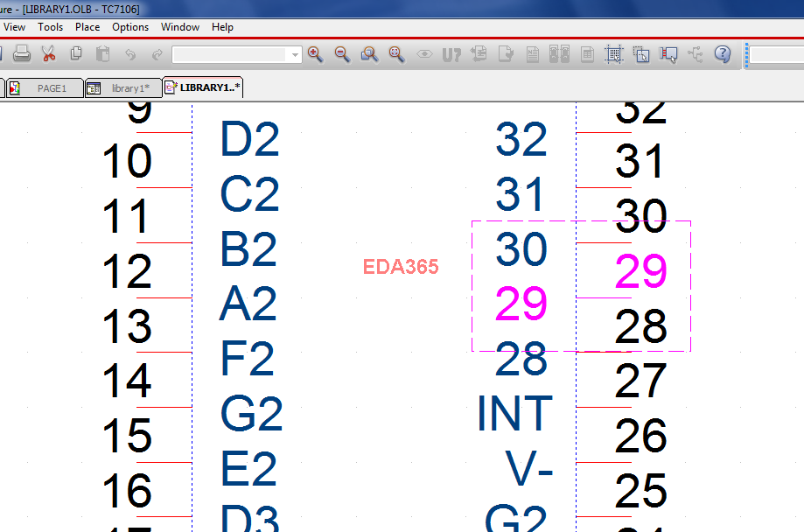
Task: Click the Print icon in the toolbar
Action: coord(22,54)
